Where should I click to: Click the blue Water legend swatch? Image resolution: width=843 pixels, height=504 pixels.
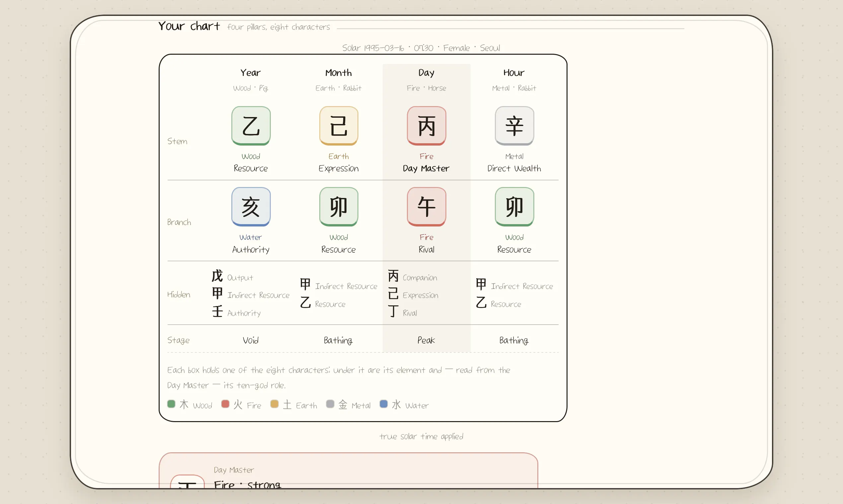point(383,404)
